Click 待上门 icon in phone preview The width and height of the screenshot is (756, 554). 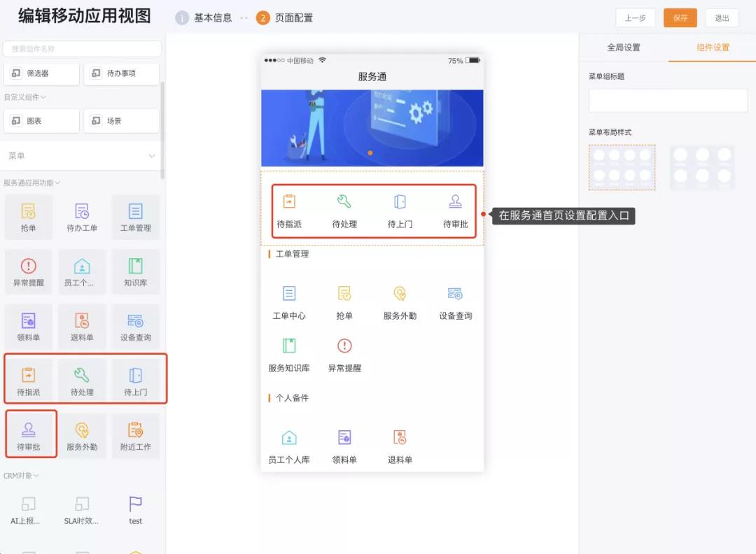(400, 201)
